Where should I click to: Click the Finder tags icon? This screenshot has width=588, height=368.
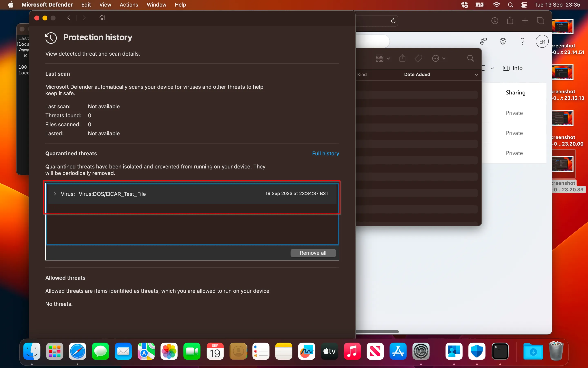click(418, 58)
